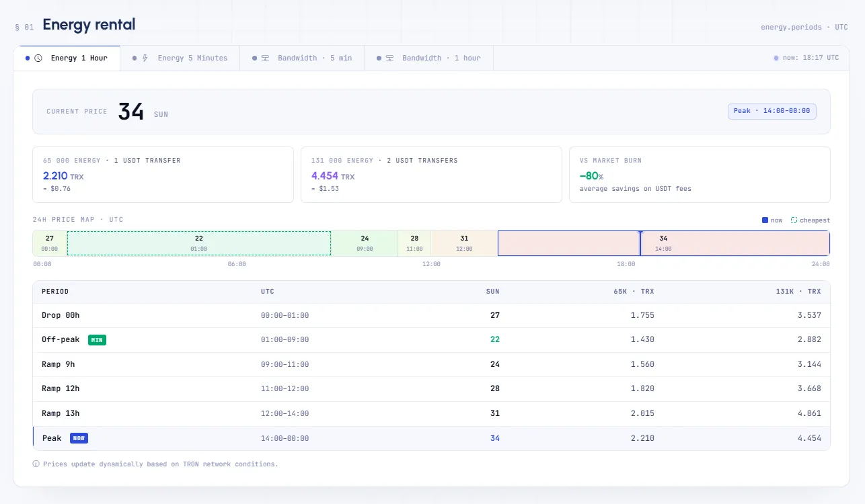The image size is (865, 504).
Task: Click the info icon beside price update note
Action: 36,464
